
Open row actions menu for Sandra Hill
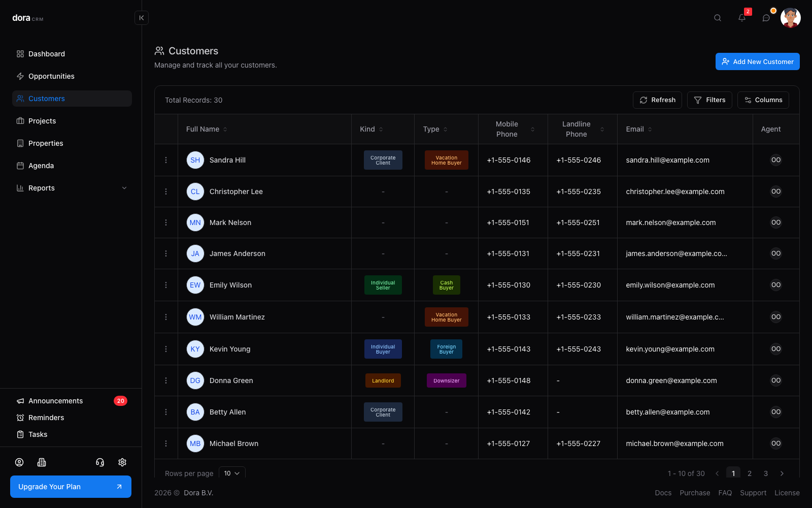coord(166,160)
